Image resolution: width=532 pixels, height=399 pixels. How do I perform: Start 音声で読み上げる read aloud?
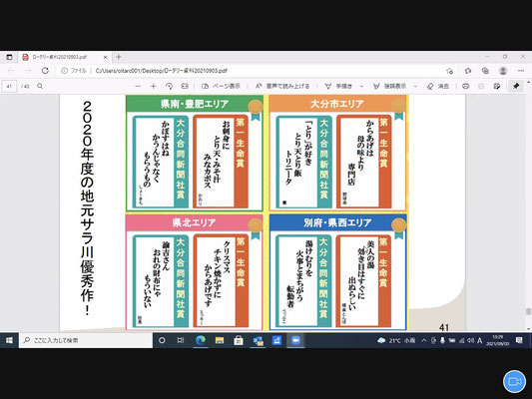tap(282, 86)
